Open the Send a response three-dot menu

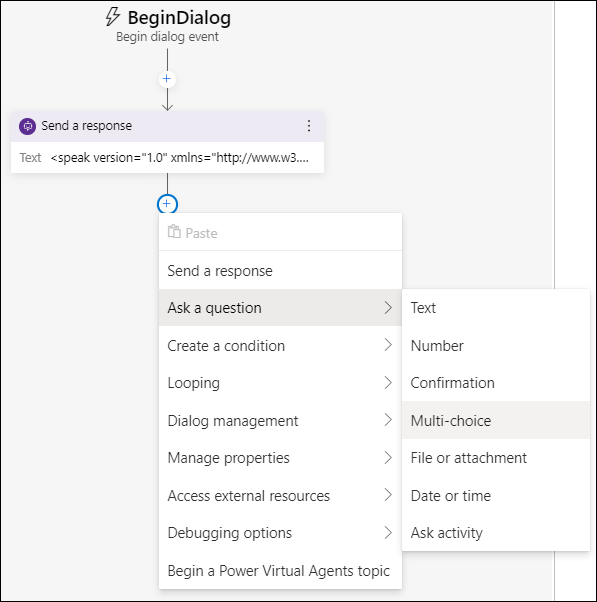[x=309, y=126]
